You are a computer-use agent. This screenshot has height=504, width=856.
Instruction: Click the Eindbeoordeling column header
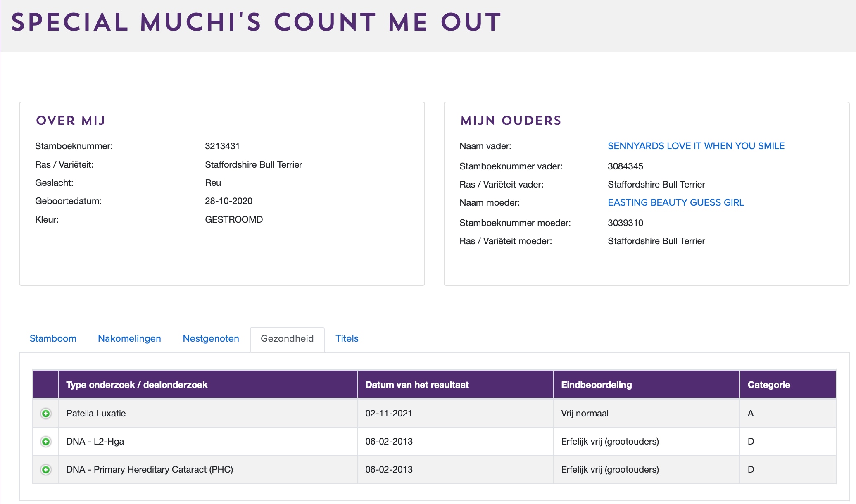coord(596,385)
